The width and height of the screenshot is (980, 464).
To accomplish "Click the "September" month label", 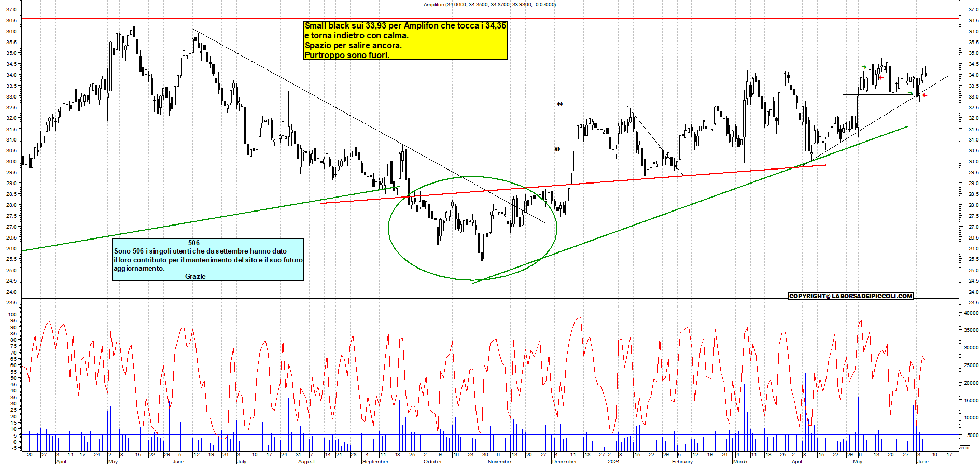I will click(x=375, y=461).
